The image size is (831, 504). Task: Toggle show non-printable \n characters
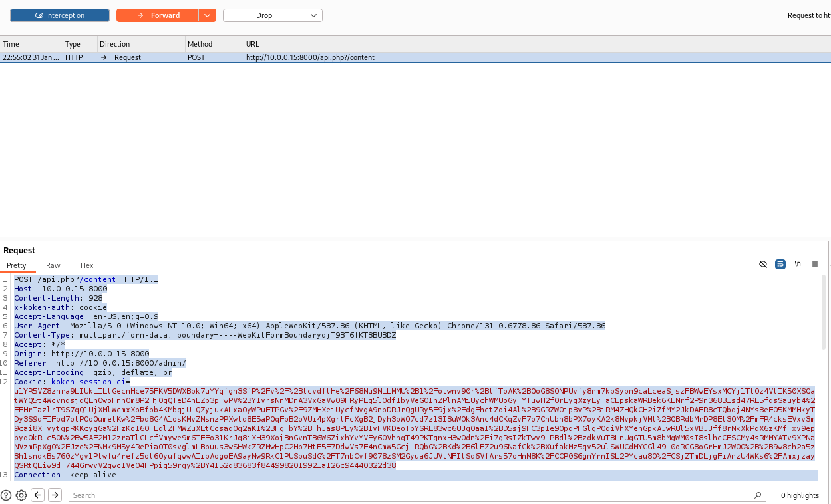(x=798, y=265)
